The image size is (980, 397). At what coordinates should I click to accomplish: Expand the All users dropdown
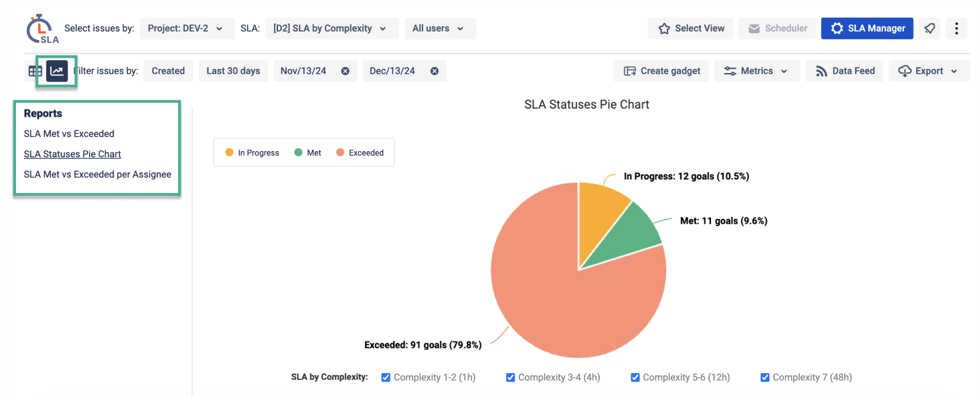point(439,28)
